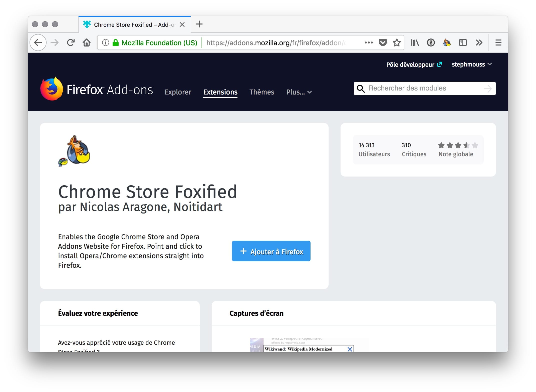Open the Firefox hamburger menu
536x392 pixels.
coord(498,43)
